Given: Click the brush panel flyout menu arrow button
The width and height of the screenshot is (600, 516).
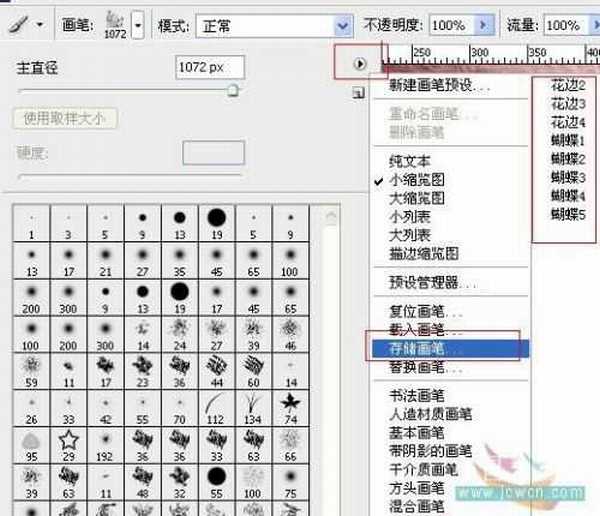Looking at the screenshot, I should 359,64.
